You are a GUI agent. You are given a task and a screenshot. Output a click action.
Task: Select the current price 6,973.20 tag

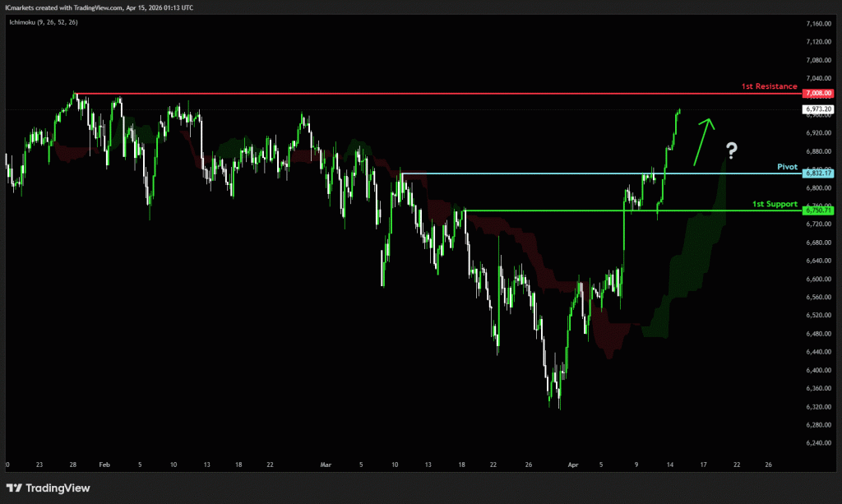819,109
